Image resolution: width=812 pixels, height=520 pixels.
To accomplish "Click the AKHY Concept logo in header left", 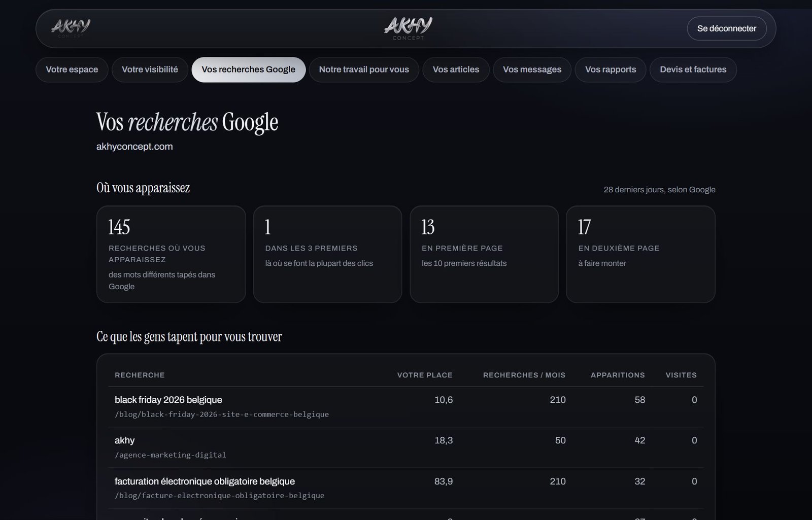I will pos(71,28).
